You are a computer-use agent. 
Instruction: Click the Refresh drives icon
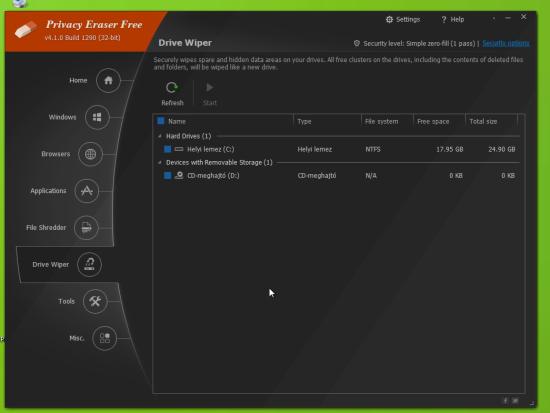(x=172, y=87)
